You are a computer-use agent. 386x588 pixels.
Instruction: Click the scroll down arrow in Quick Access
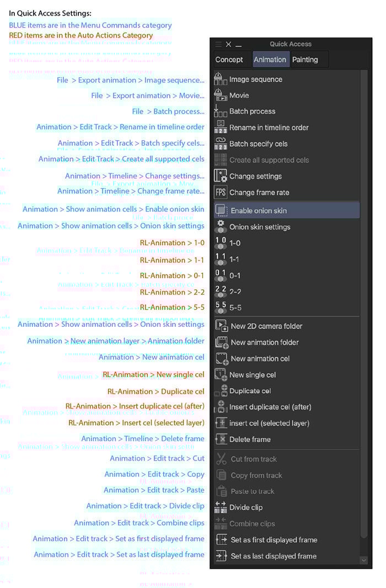[x=363, y=560]
